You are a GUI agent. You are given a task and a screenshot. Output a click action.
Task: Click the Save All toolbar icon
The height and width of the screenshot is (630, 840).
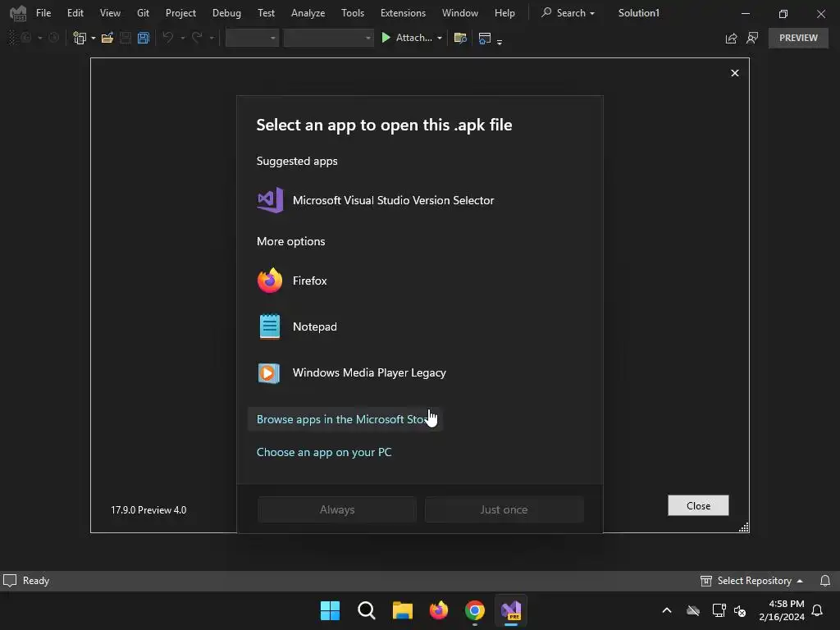pyautogui.click(x=143, y=38)
